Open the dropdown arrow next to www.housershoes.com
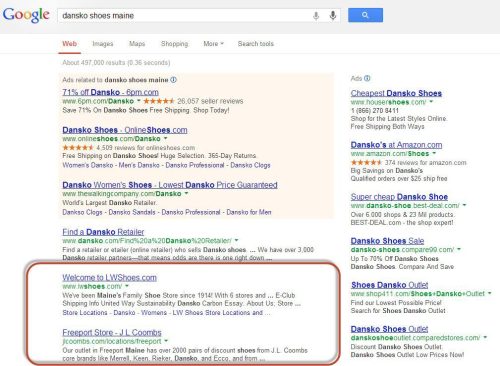Image resolution: width=500 pixels, height=366 pixels. (x=431, y=102)
